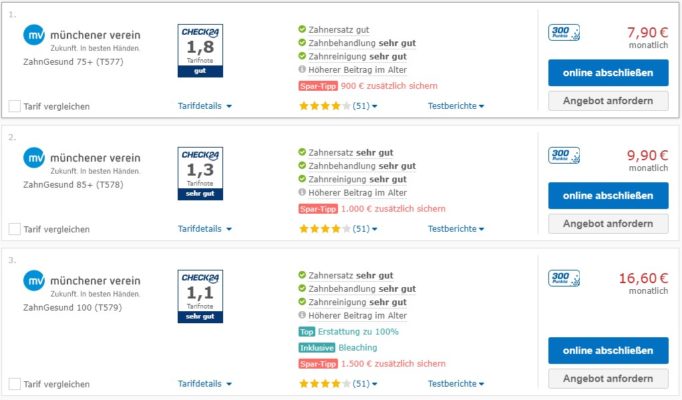Click the CHECK24 Tarifnote 1,1 badge

pos(200,296)
